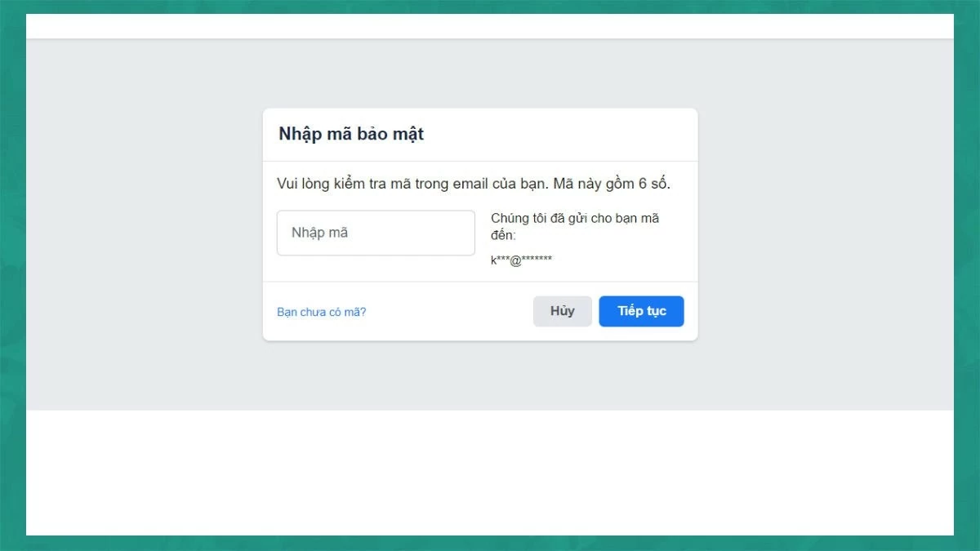Image resolution: width=980 pixels, height=551 pixels.
Task: Click the 'Nhập mã bảo mật' dialog title
Action: [x=350, y=134]
